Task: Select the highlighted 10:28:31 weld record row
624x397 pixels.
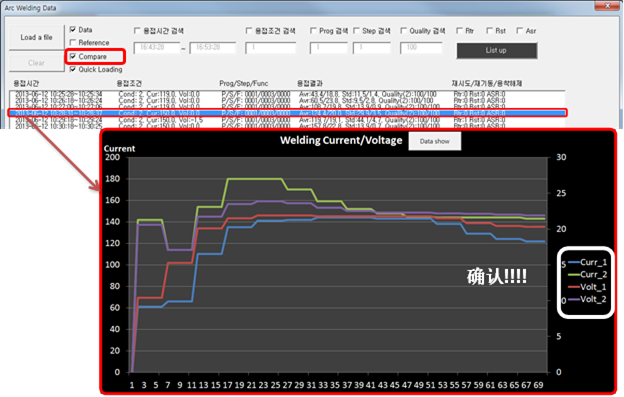Action: point(287,113)
